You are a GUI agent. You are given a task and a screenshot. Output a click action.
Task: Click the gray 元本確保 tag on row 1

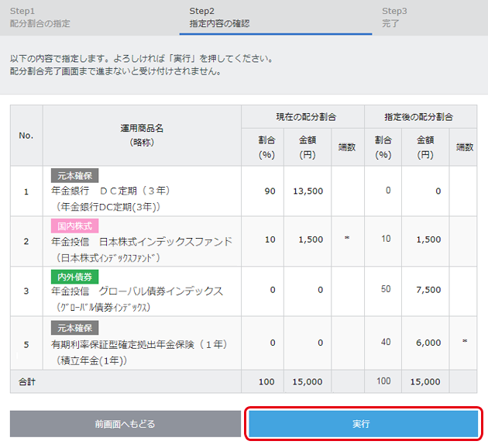point(74,176)
